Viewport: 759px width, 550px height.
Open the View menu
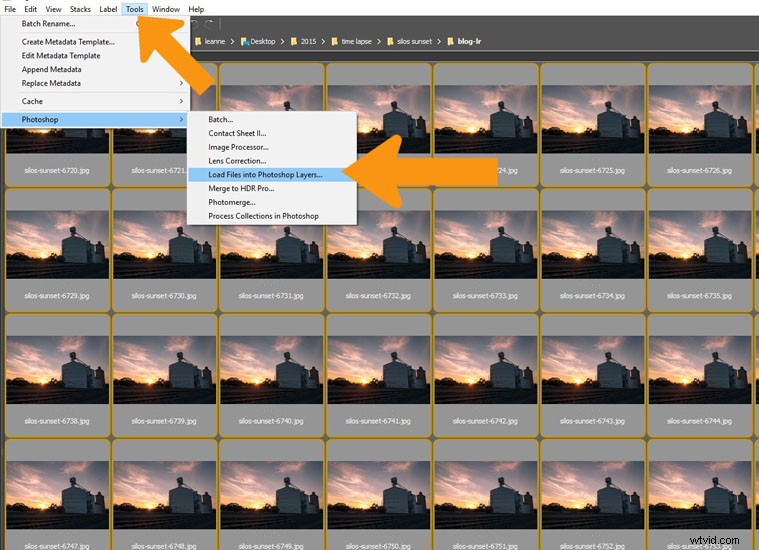(53, 9)
